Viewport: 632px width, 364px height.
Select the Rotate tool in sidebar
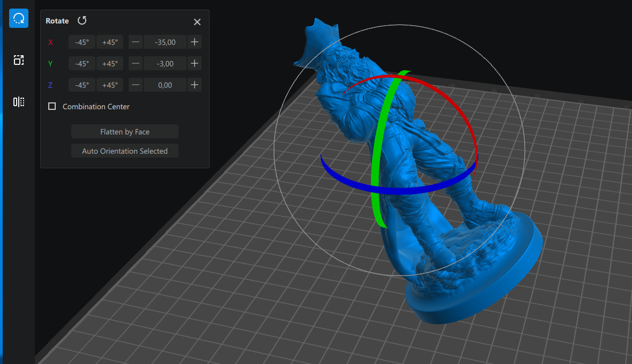click(19, 19)
